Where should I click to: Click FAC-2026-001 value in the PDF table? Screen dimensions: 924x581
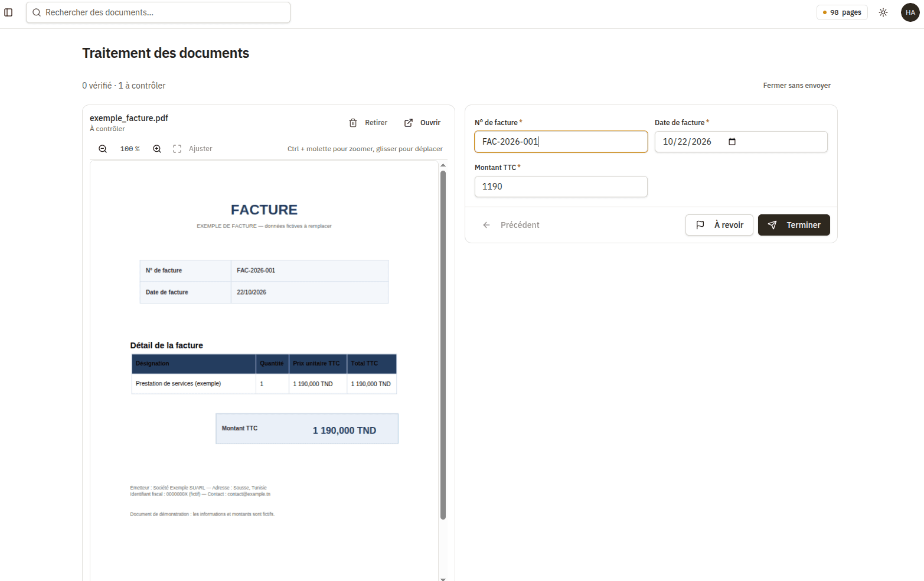256,270
